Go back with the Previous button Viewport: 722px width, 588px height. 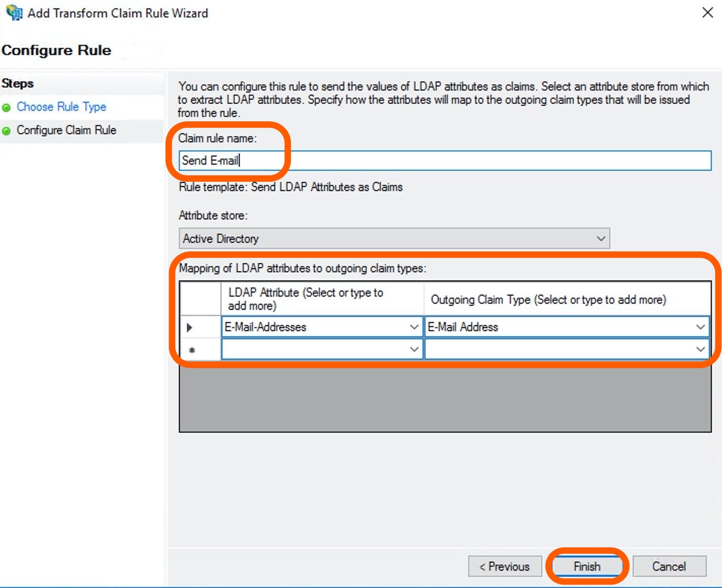pyautogui.click(x=504, y=567)
